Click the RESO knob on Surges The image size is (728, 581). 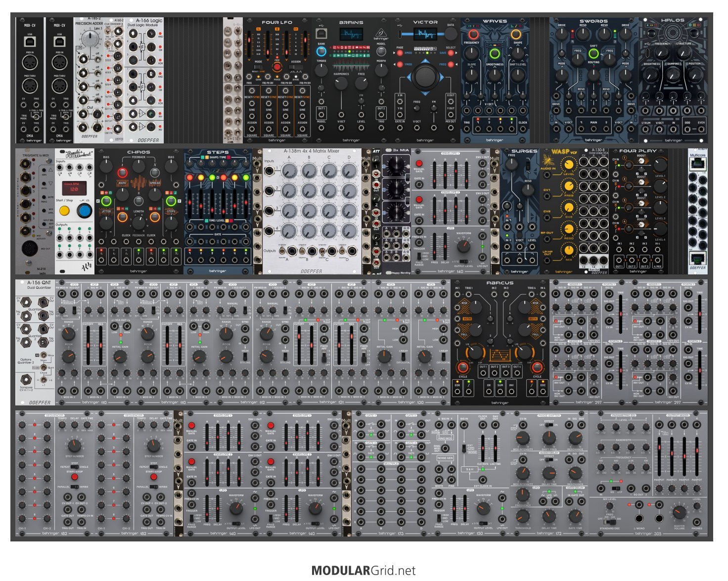[x=528, y=191]
